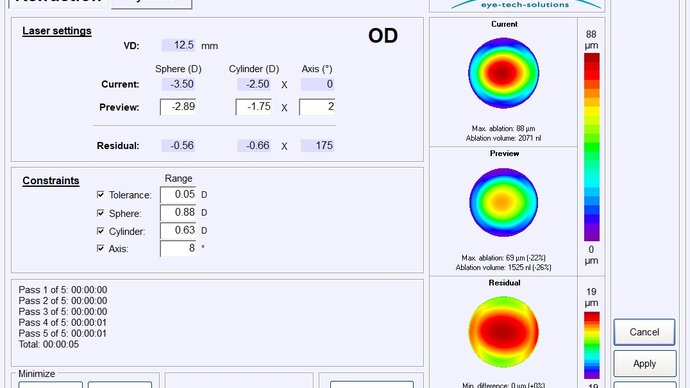690x388 pixels.
Task: Click the Laser settings heading
Action: click(x=57, y=31)
